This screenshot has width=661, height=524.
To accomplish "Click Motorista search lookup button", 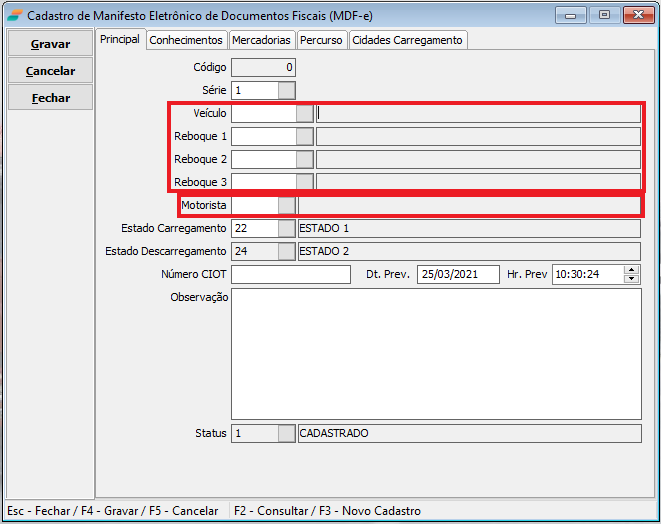I will click(x=287, y=205).
